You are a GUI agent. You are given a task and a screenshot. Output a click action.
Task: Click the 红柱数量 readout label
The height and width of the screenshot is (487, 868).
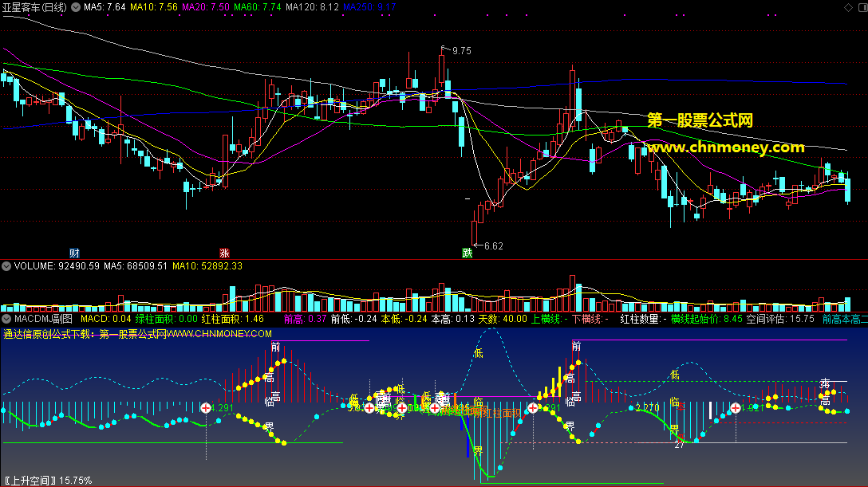pyautogui.click(x=643, y=319)
